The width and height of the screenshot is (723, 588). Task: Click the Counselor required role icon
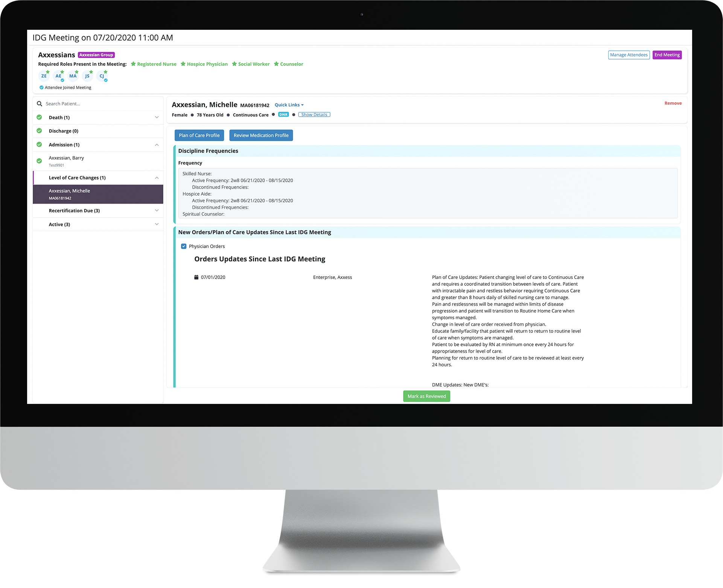[277, 64]
